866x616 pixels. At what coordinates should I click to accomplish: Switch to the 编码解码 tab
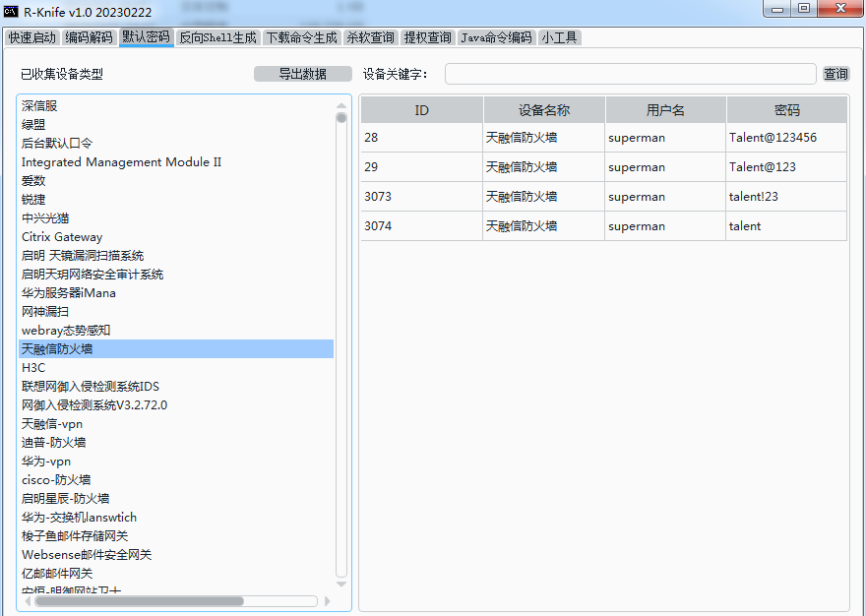89,37
